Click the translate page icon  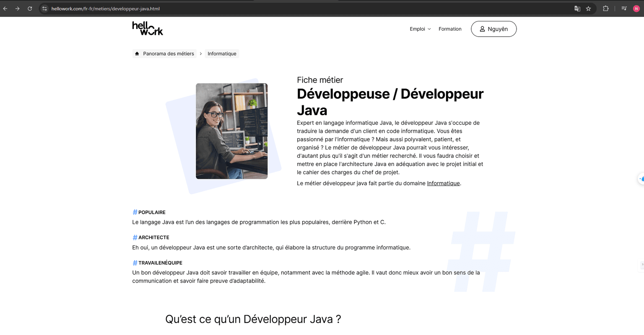coord(577,8)
